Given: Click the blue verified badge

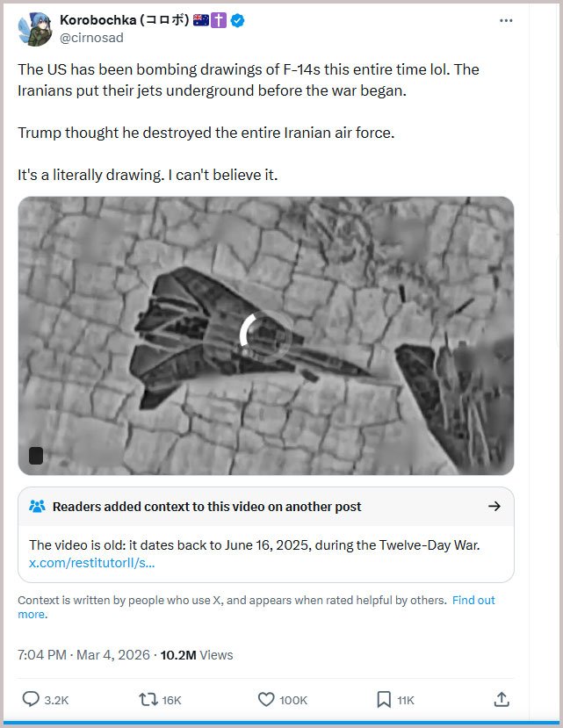Looking at the screenshot, I should (238, 20).
